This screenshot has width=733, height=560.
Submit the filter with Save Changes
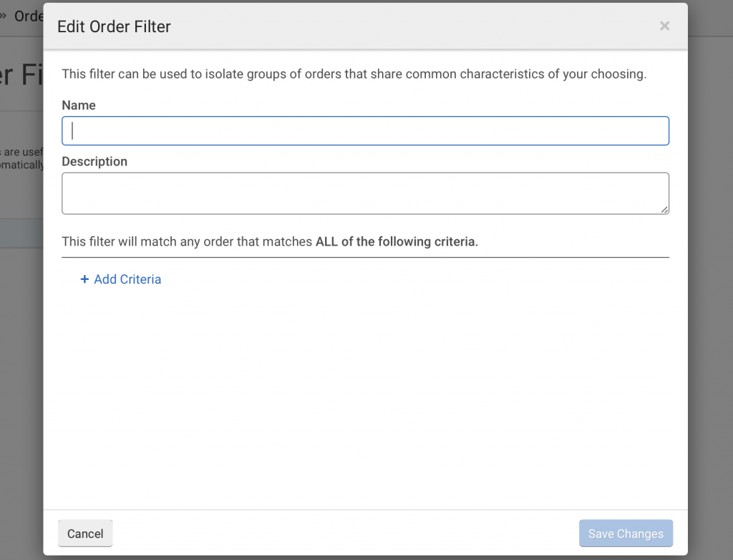pyautogui.click(x=626, y=534)
